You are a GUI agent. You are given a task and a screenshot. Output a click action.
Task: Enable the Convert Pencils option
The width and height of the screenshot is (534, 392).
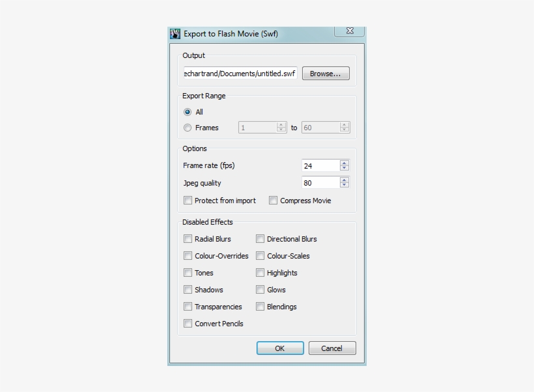click(188, 324)
